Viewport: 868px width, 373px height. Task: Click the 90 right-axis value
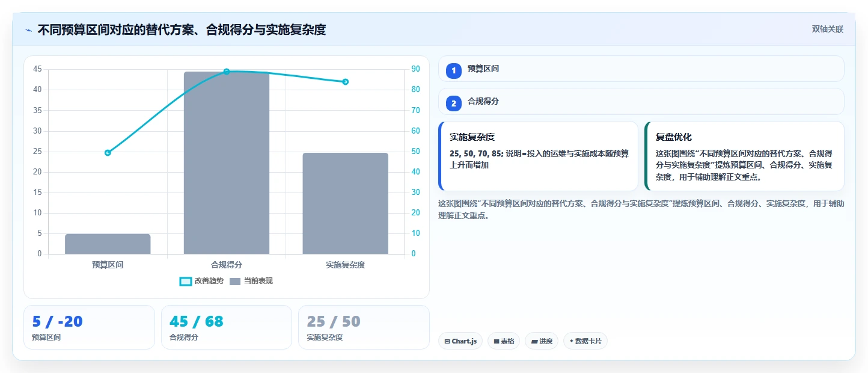415,69
